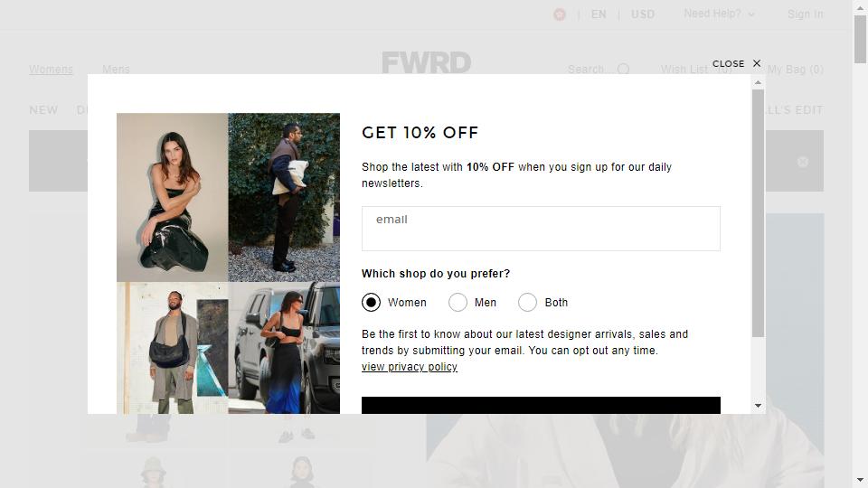This screenshot has height=488, width=868.
Task: Click the country flag icon in top bar
Action: pyautogui.click(x=560, y=14)
